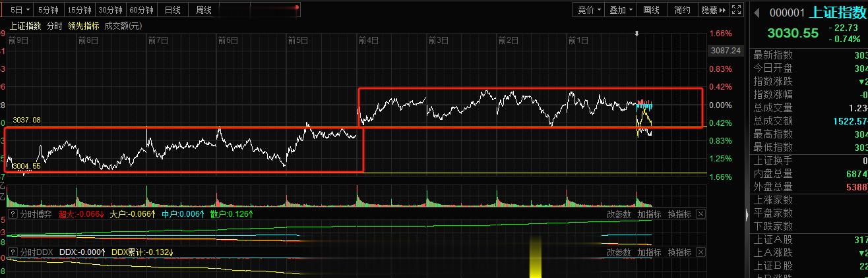Switch to the 日线 daily chart tab
868x278 pixels.
click(173, 10)
